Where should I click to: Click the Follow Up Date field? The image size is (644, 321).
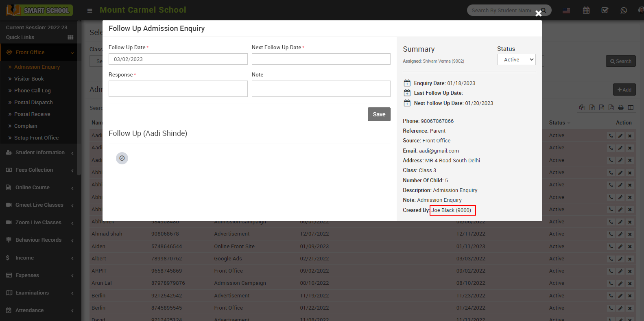tap(178, 59)
